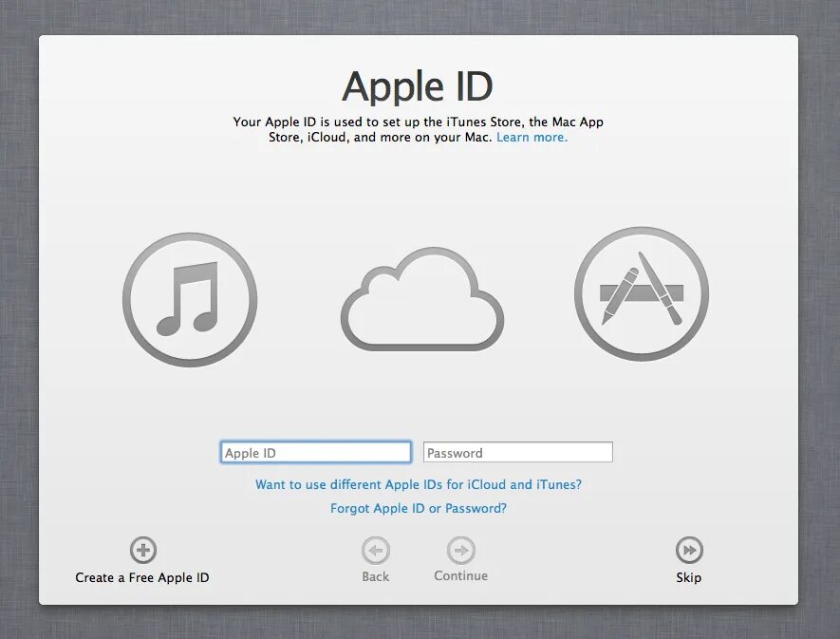Viewport: 840px width, 639px height.
Task: Open the Learn more link
Action: click(x=532, y=138)
